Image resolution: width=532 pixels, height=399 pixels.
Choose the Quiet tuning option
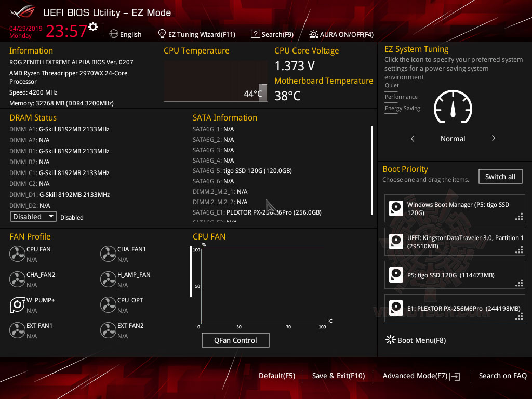[392, 86]
